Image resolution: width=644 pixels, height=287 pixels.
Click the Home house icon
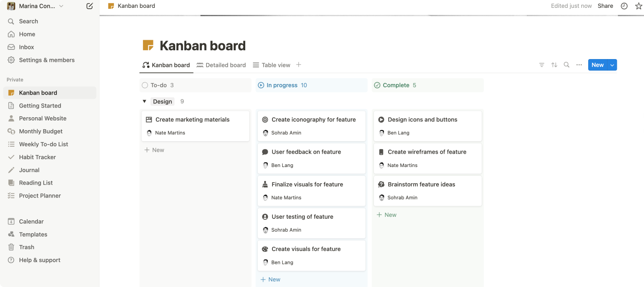(x=11, y=34)
